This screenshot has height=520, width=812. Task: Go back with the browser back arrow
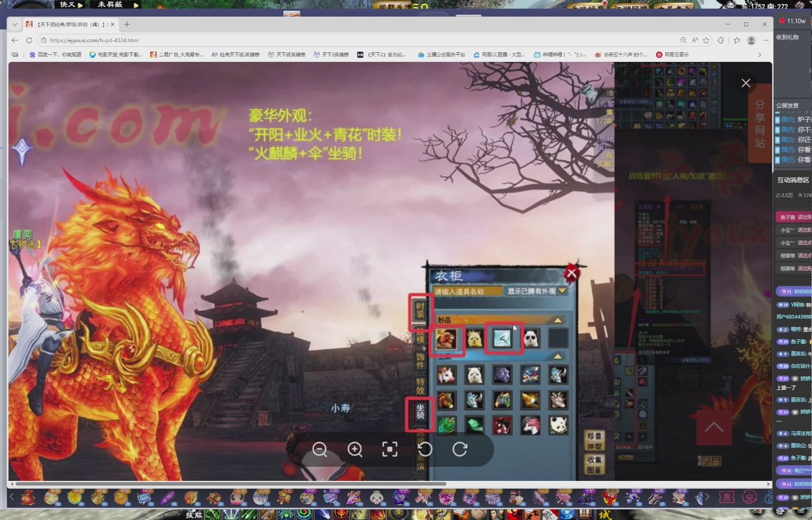click(x=15, y=40)
